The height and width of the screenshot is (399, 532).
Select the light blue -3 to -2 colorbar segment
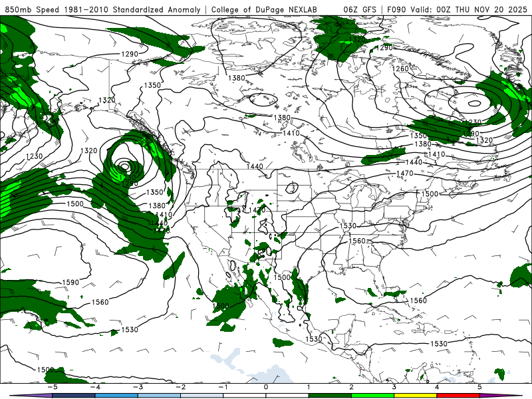pos(159,396)
